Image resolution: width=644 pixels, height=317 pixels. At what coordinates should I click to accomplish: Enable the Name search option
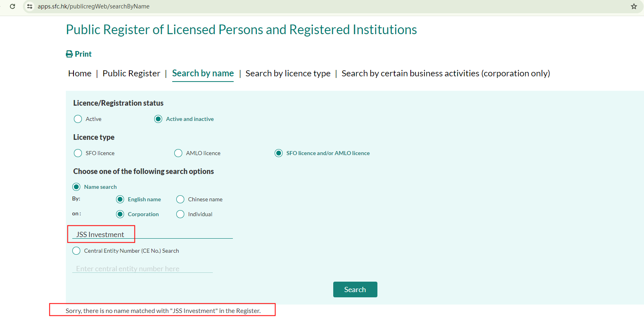point(76,187)
